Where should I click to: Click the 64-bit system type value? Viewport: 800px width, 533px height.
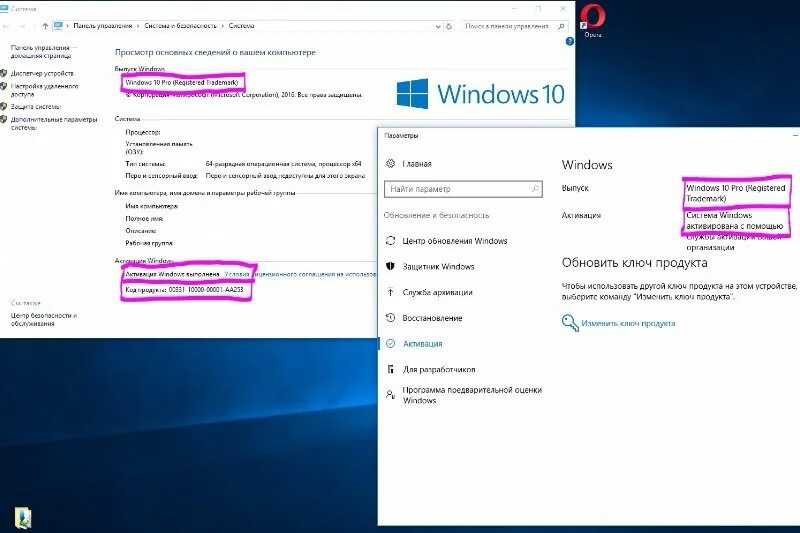pos(284,164)
